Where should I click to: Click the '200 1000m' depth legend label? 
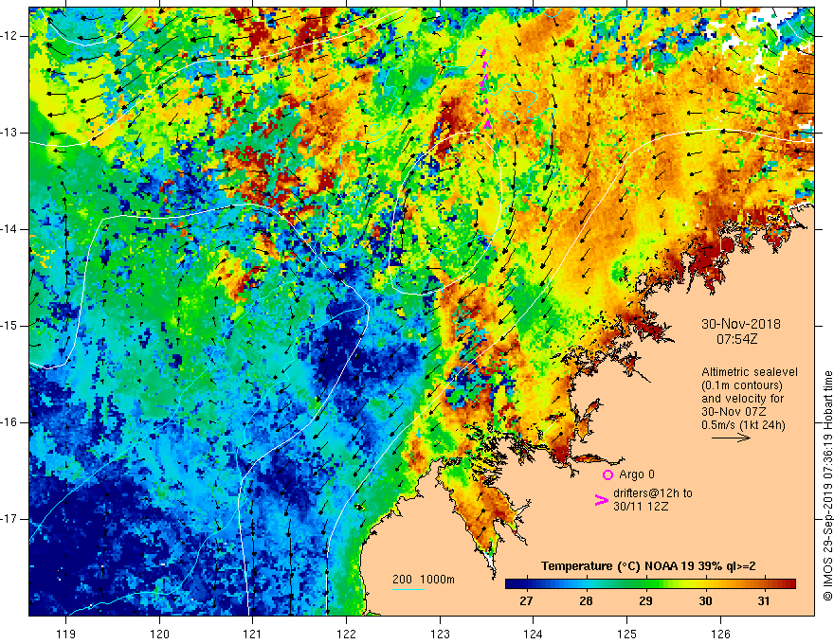click(x=424, y=580)
